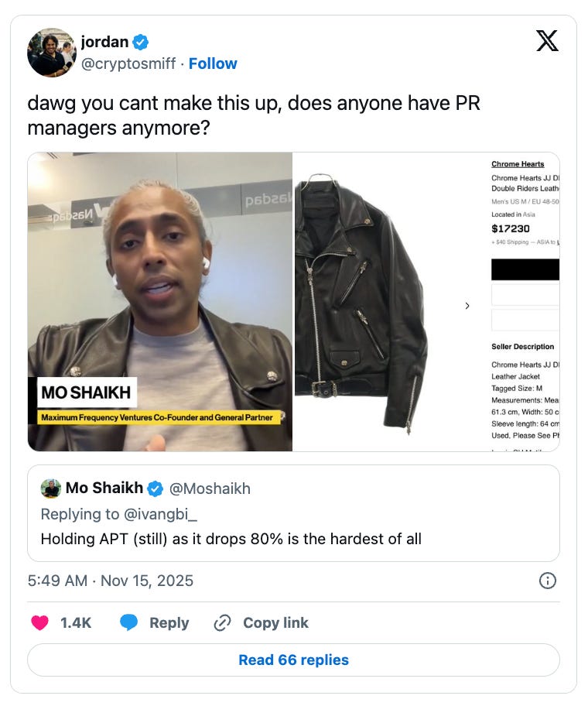
Task: Click Read 66 replies button
Action: point(293,660)
